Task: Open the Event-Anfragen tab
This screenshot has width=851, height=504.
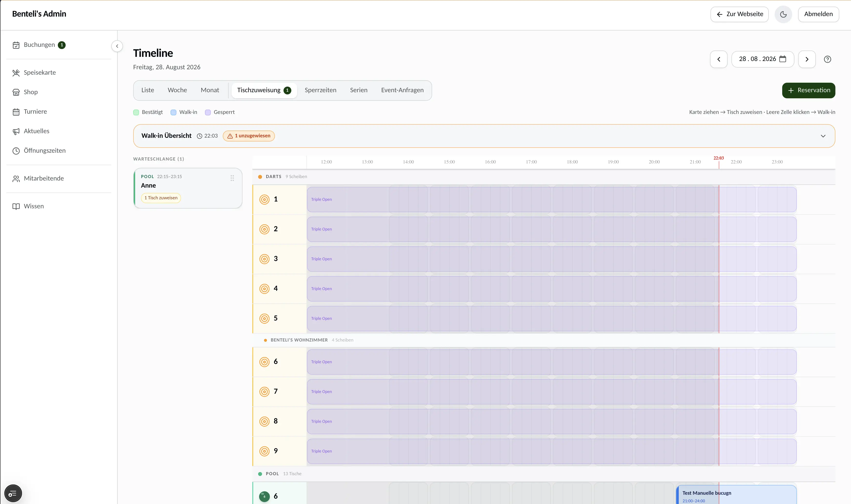Action: [402, 90]
